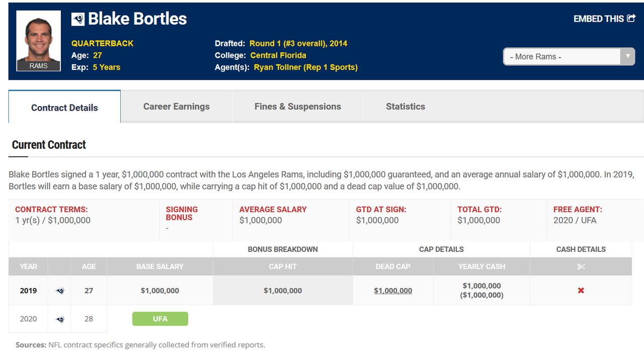Click the red X in the 2019 row
The height and width of the screenshot is (361, 644).
pos(581,291)
